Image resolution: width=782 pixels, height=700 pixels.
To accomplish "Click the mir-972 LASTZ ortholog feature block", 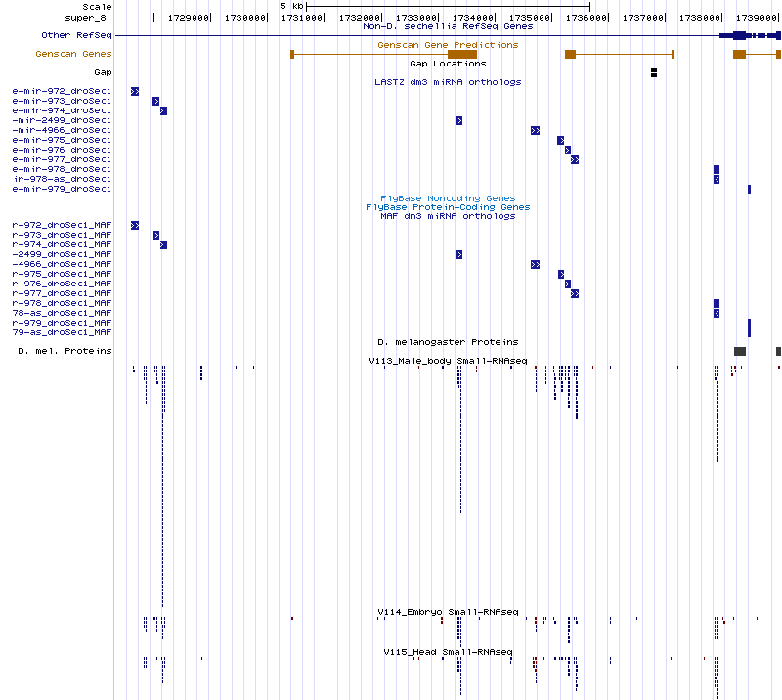I will [x=135, y=91].
